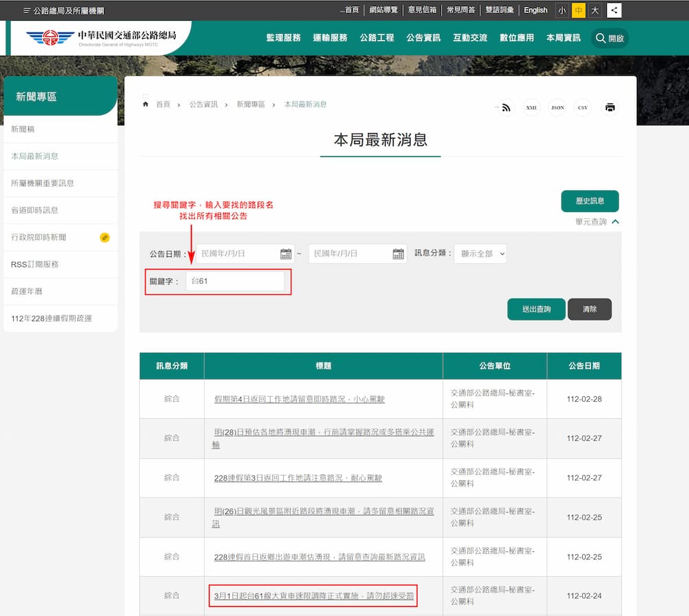Open sidebar item 疏運年曆
Screen dimensions: 689x616
click(x=60, y=291)
